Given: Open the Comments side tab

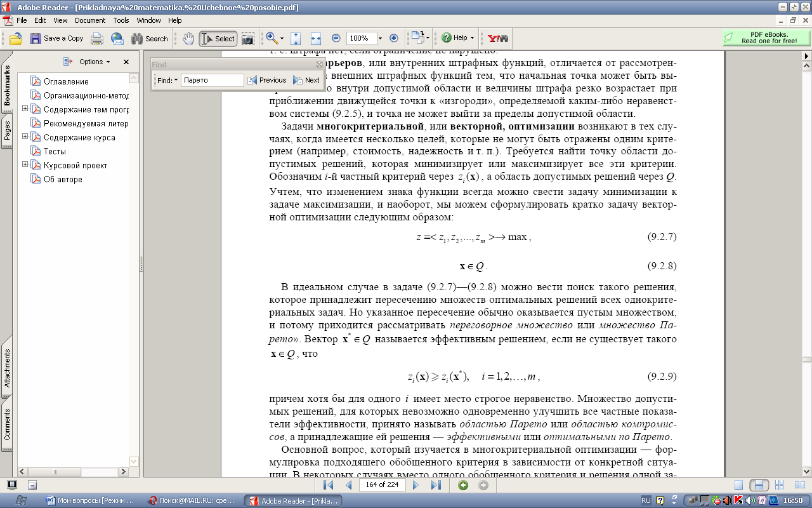Looking at the screenshot, I should (7, 424).
